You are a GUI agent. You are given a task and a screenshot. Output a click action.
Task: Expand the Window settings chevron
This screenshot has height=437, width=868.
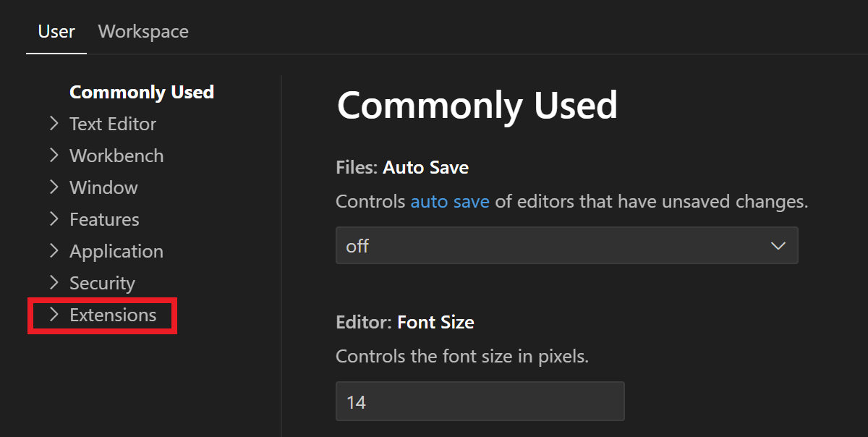coord(54,187)
